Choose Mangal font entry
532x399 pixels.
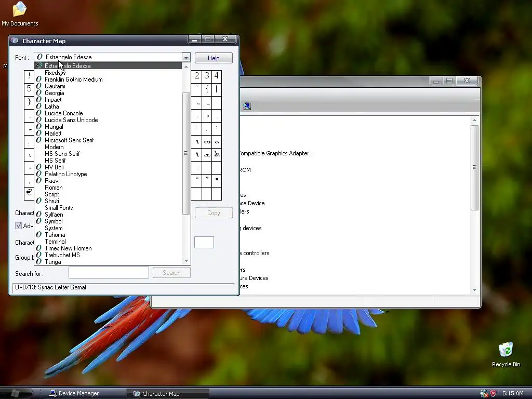coord(108,127)
